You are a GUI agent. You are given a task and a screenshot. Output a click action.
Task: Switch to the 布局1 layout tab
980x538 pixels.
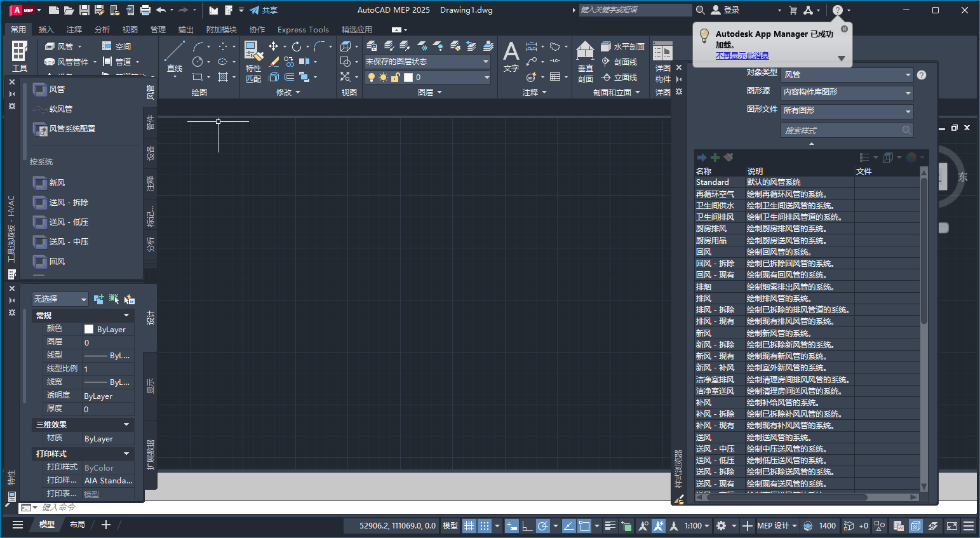coord(77,525)
